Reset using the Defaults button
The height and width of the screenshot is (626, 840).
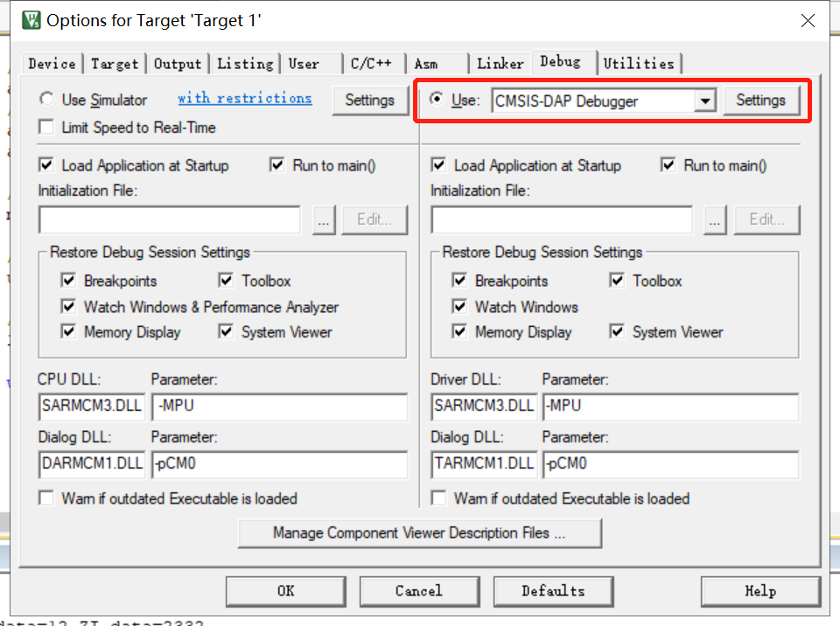tap(553, 591)
